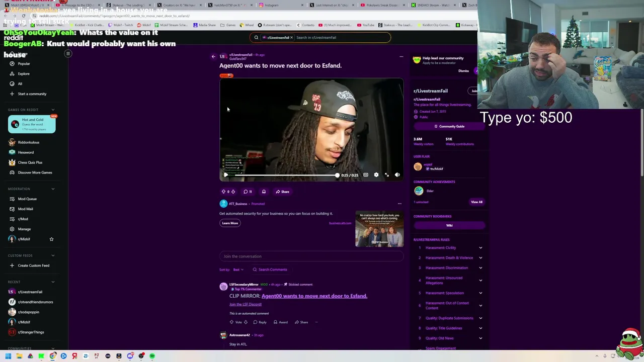This screenshot has height=362, width=644.
Task: Downvote the Agent00 post
Action: coord(233,192)
